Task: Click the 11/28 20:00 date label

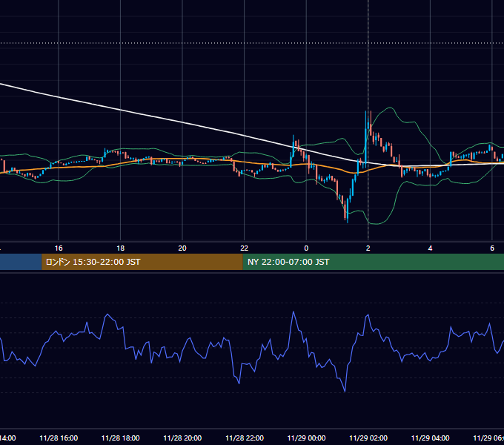Action: pos(182,438)
